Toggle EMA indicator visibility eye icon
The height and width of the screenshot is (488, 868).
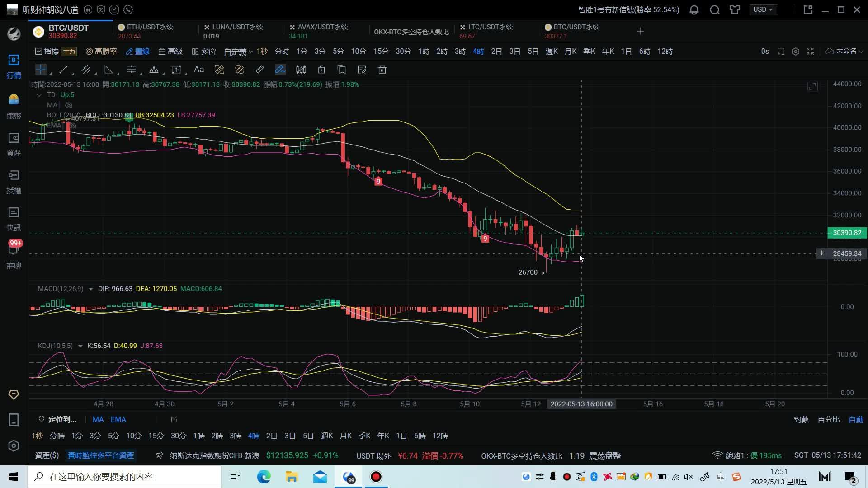[x=72, y=126]
